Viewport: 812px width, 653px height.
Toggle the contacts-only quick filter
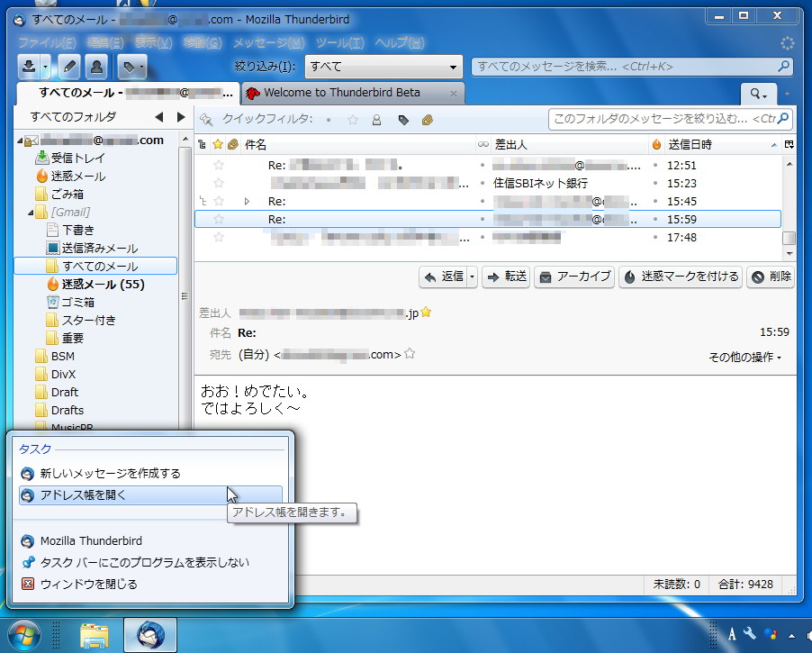376,119
